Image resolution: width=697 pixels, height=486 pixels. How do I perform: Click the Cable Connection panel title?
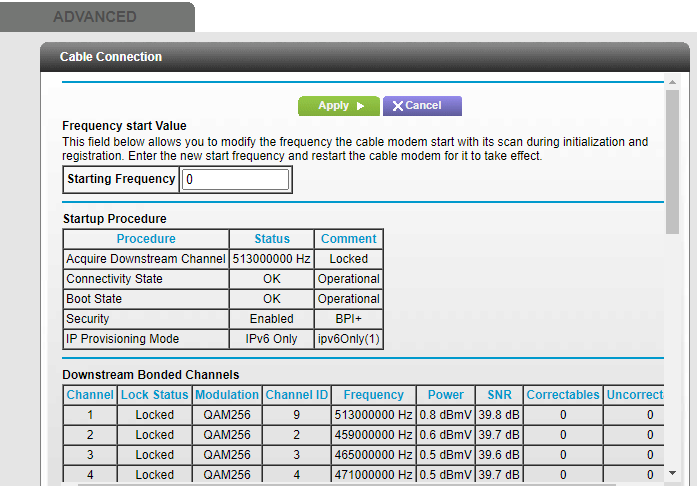click(111, 57)
